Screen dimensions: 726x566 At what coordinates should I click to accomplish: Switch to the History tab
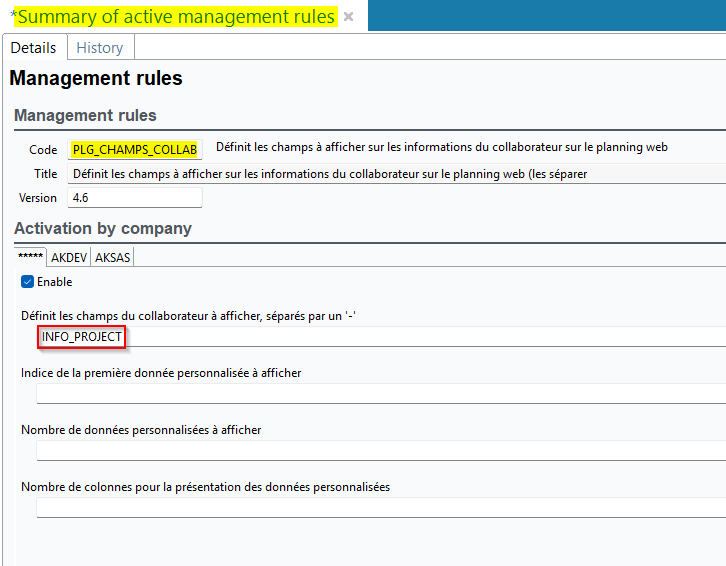tap(100, 48)
